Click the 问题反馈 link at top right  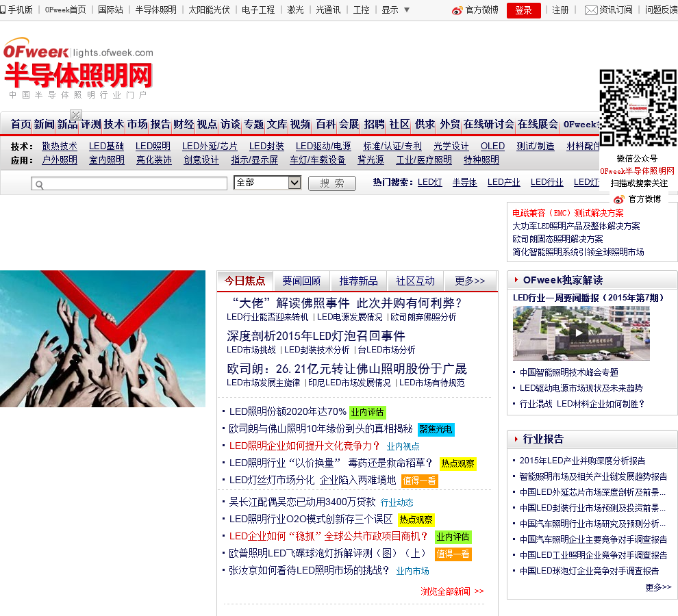coord(661,10)
